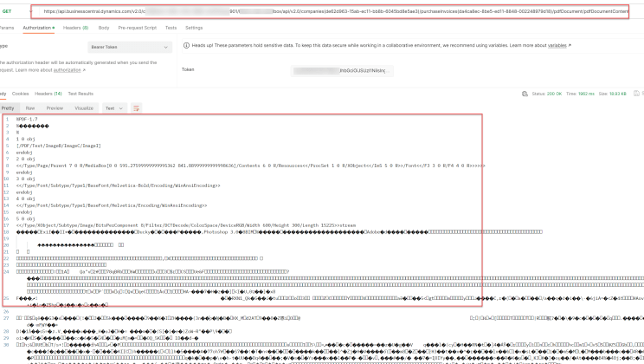Expand the Bearer Token type dropdown

[x=129, y=47]
